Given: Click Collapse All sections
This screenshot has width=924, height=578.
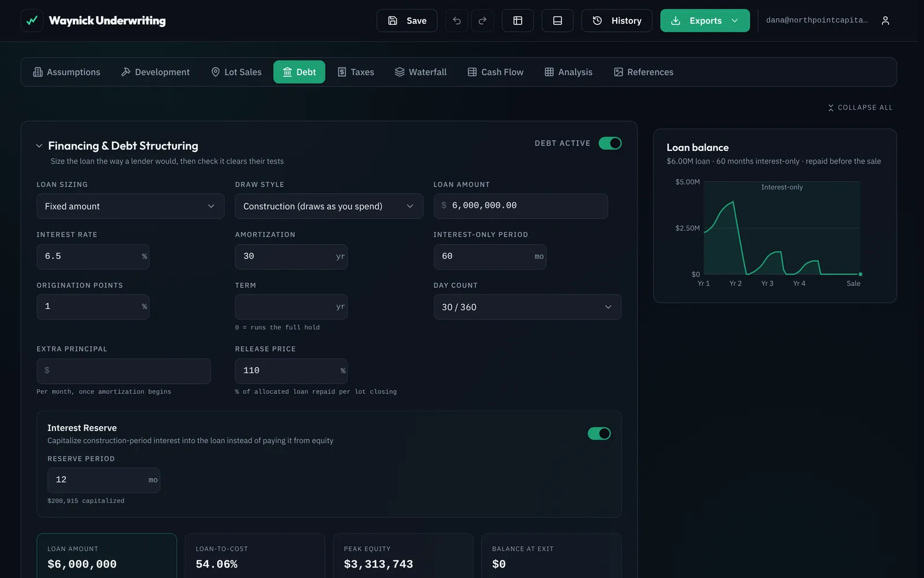Looking at the screenshot, I should 860,108.
